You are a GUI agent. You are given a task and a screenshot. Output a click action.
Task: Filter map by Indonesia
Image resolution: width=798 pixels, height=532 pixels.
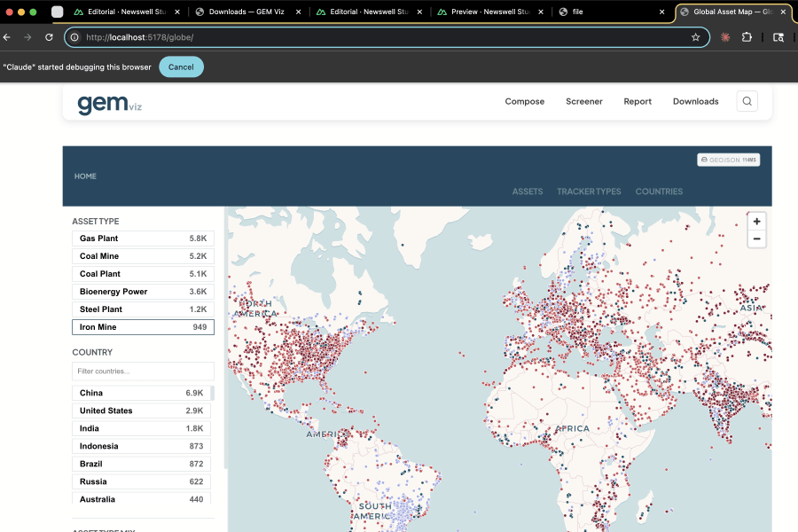pyautogui.click(x=141, y=447)
